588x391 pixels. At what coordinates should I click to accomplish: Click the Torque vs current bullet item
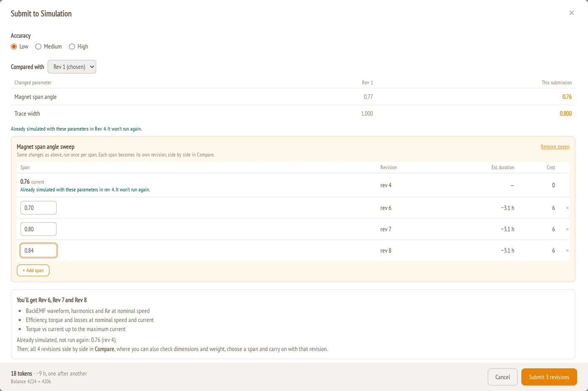click(76, 329)
